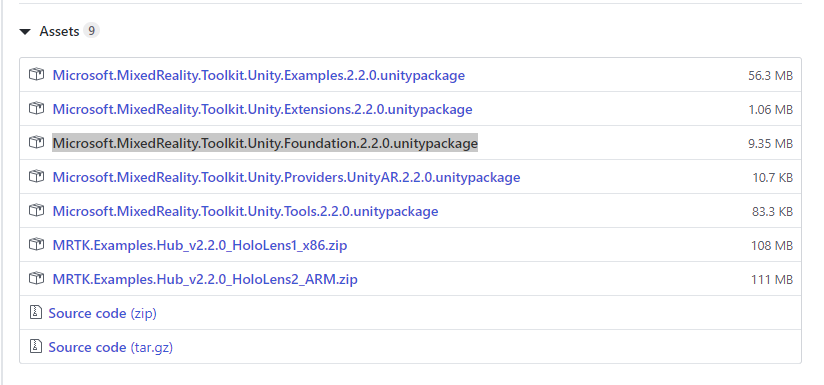Click zip file icon beside Source code (zip)
Screen dimensions: 824x385
point(35,313)
